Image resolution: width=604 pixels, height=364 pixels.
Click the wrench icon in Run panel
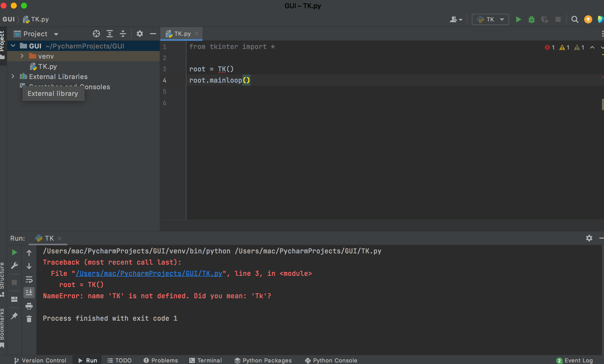click(14, 266)
